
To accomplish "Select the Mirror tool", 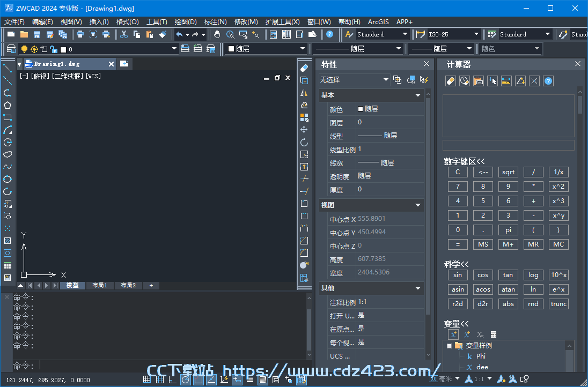I will [304, 93].
